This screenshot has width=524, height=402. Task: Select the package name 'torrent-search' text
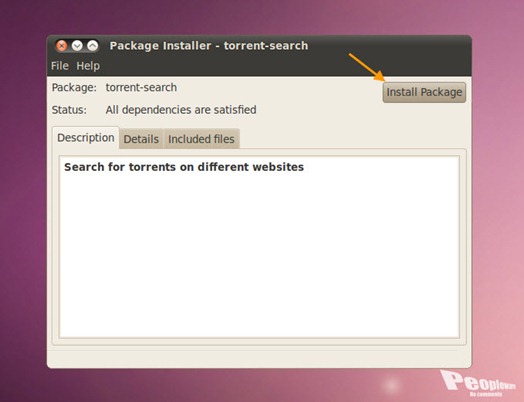tap(141, 87)
